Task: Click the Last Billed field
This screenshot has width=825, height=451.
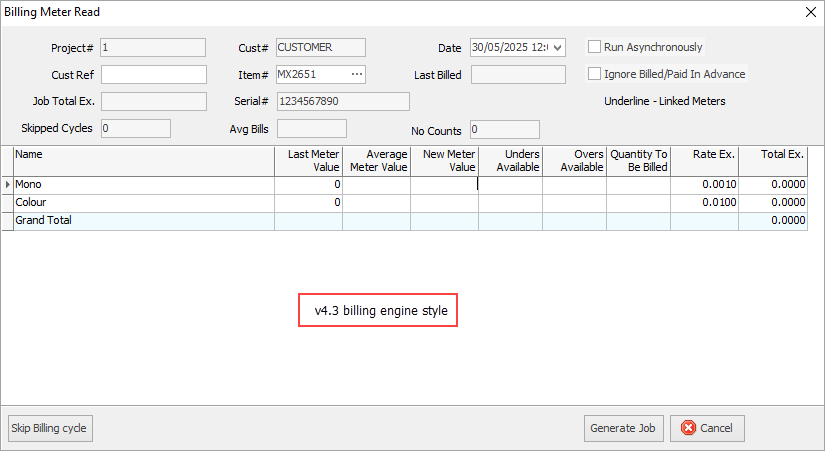Action: pos(518,75)
